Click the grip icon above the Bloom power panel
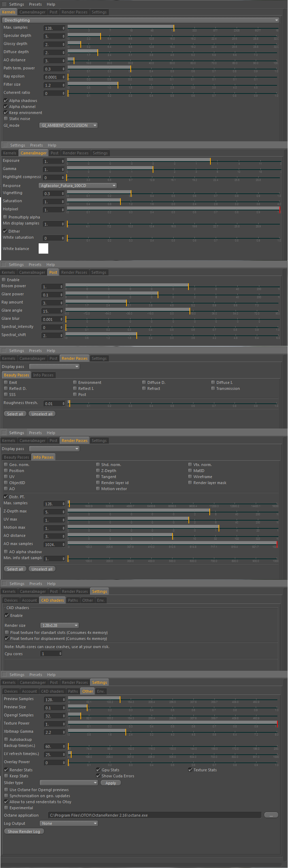Viewport: 288px width, 868px height. tap(4, 265)
